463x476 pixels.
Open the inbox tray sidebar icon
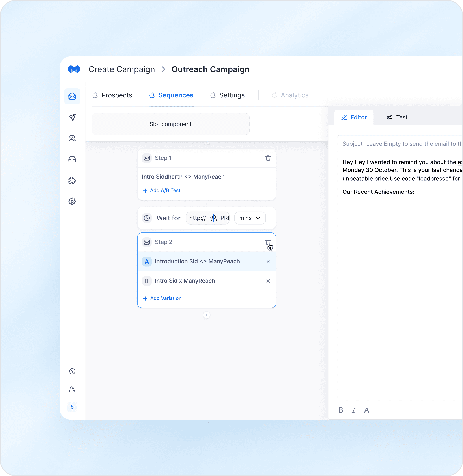pos(72,159)
